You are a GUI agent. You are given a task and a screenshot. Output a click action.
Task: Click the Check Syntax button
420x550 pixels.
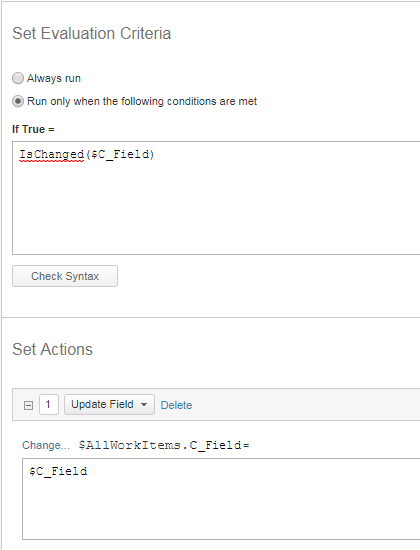coord(65,276)
